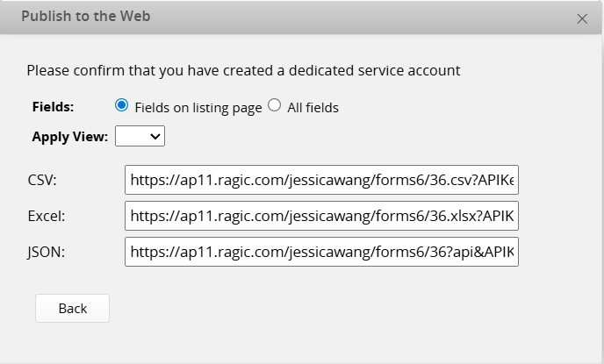The image size is (604, 364).
Task: Click the 'All fields' label text
Action: [x=313, y=108]
